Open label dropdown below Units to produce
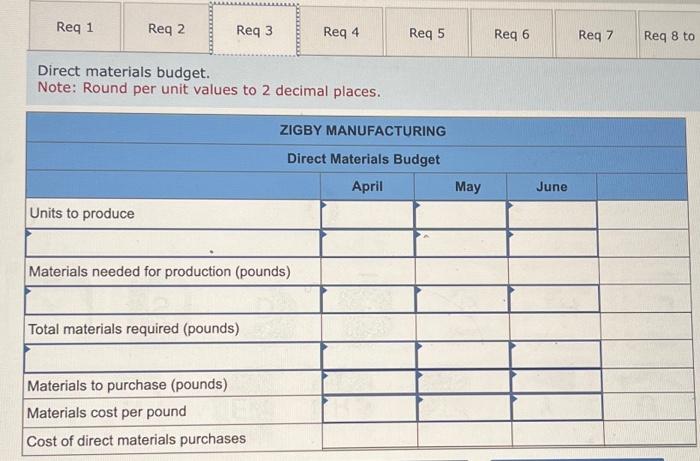This screenshot has width=700, height=461. (x=172, y=243)
